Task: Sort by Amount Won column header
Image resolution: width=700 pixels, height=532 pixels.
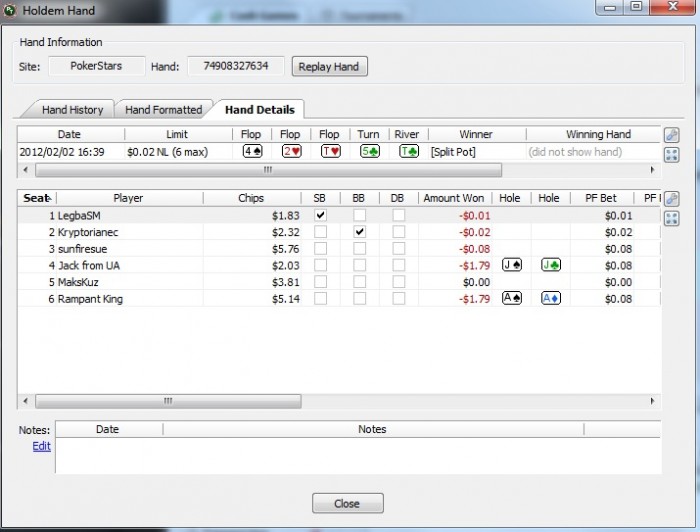Action: click(454, 198)
